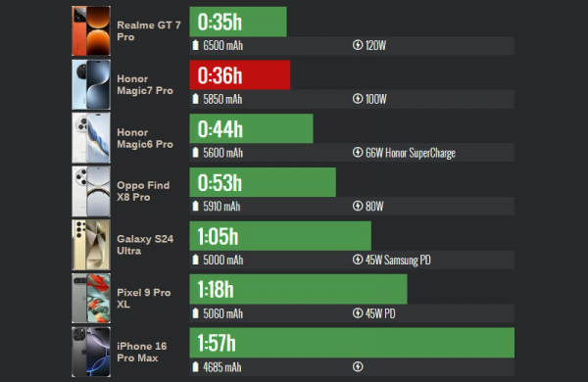Screen dimensions: 588x382
Task: Click the Honor Magic6 Pro label
Action: click(x=145, y=138)
